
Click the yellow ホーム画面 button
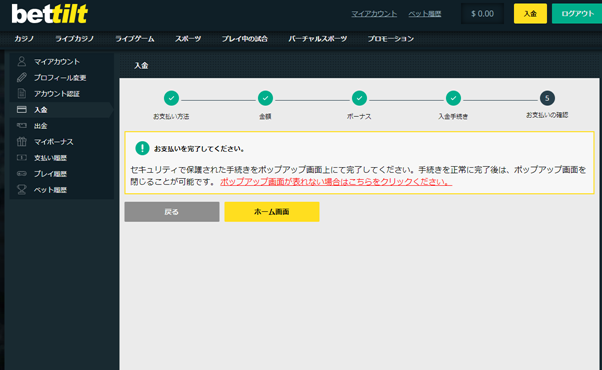pos(272,212)
